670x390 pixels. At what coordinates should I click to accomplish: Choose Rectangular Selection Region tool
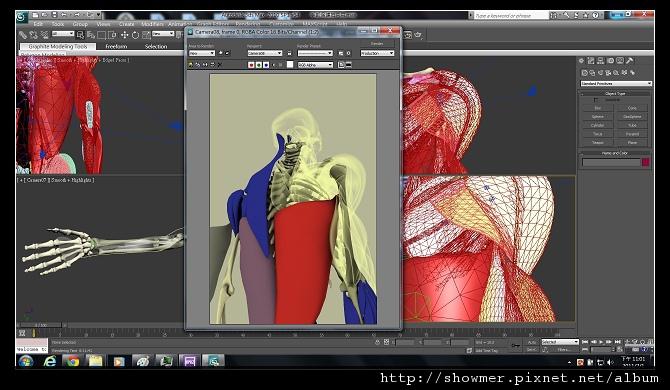[x=102, y=35]
